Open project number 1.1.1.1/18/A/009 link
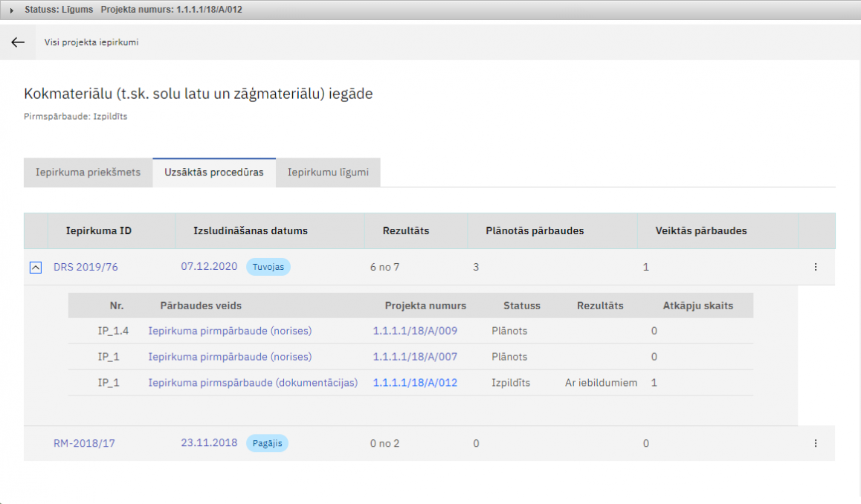 point(415,331)
